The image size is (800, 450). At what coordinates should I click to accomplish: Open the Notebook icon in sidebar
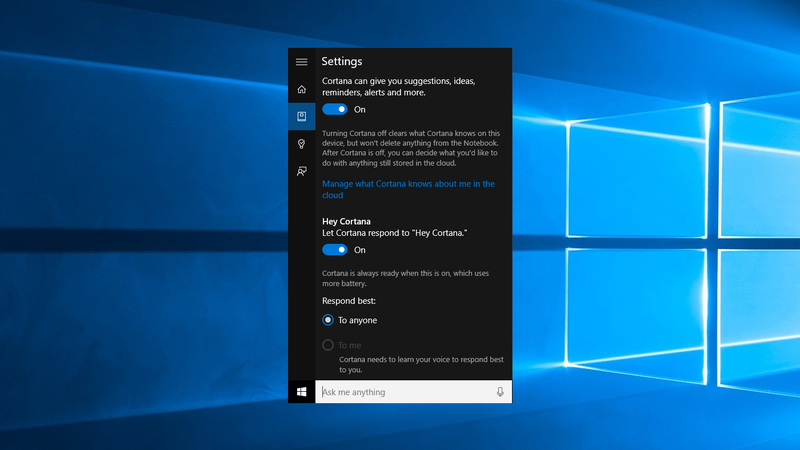click(302, 116)
